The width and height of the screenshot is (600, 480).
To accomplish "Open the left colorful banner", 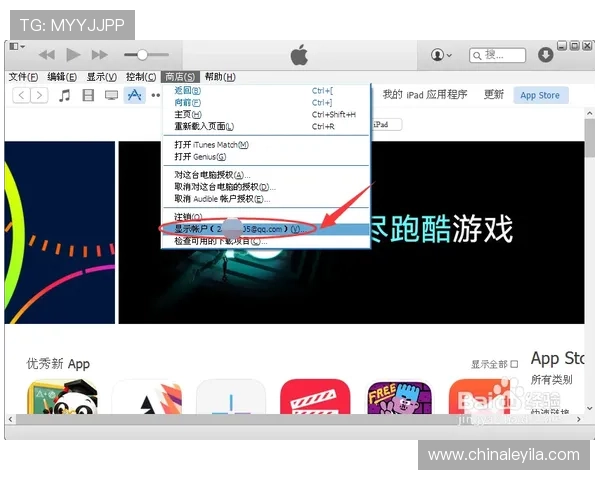I will (60, 232).
